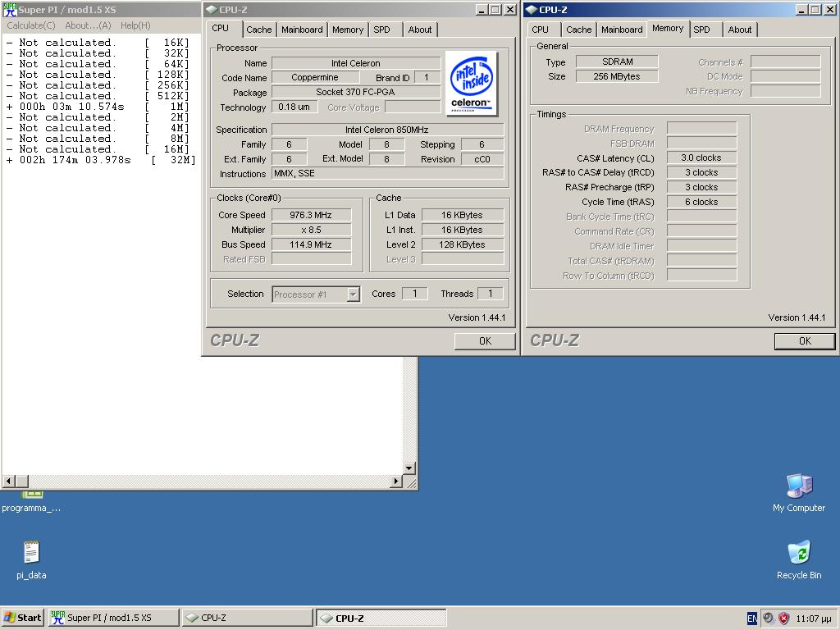Click Super PI vertical scrollbar down arrow
The image size is (840, 630).
pyautogui.click(x=409, y=468)
